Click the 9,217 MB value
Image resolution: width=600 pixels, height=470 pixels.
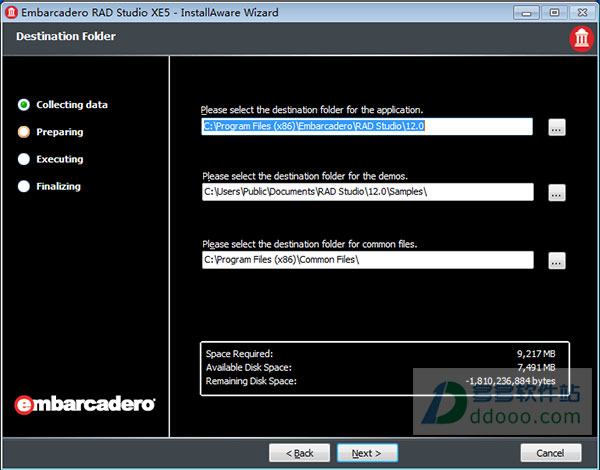536,354
